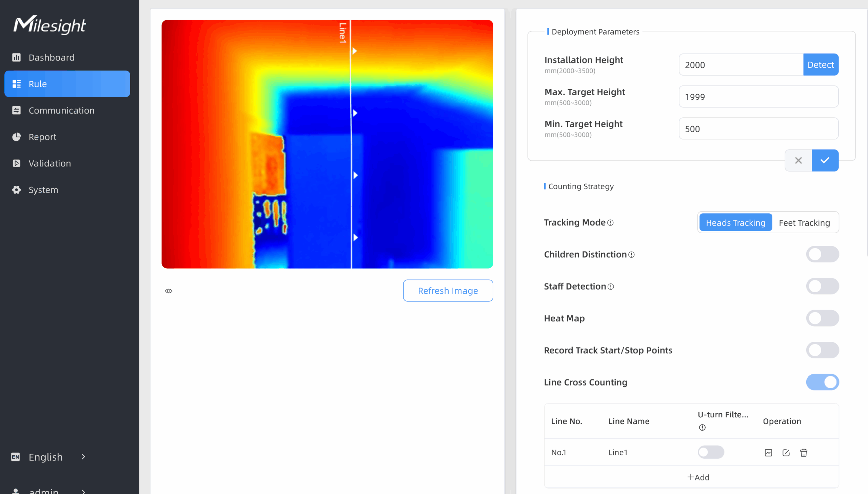Toggle the eye visibility icon below image
The height and width of the screenshot is (494, 868).
coord(169,291)
